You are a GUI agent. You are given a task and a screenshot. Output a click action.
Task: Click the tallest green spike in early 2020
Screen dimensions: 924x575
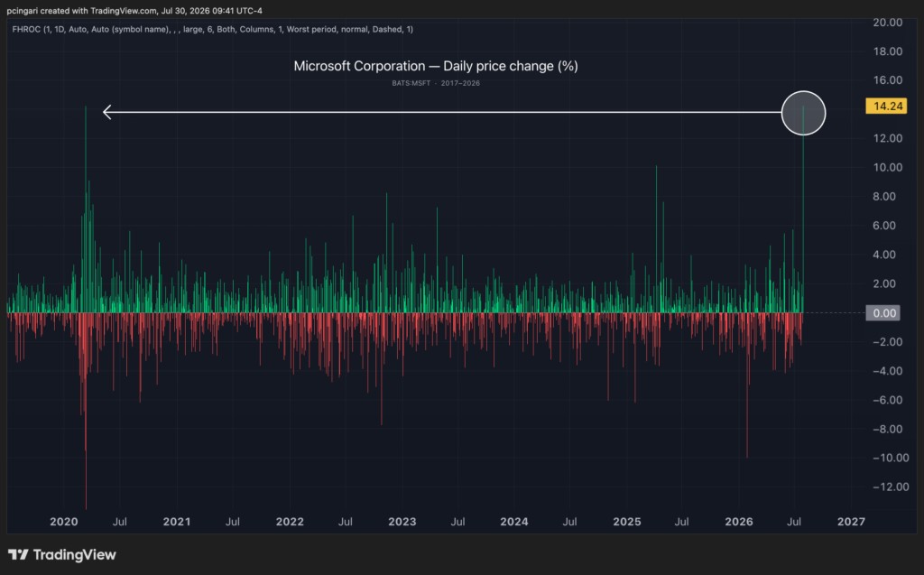pos(86,209)
